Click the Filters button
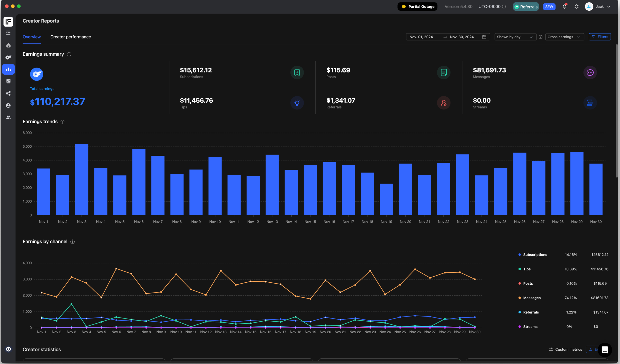Viewport: 620px width, 364px height. pos(600,37)
